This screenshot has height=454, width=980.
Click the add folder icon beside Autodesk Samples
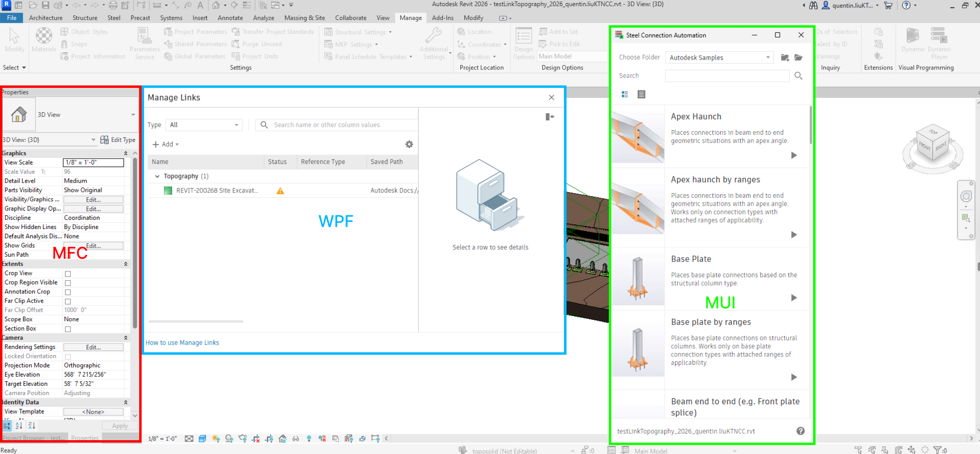pyautogui.click(x=785, y=58)
